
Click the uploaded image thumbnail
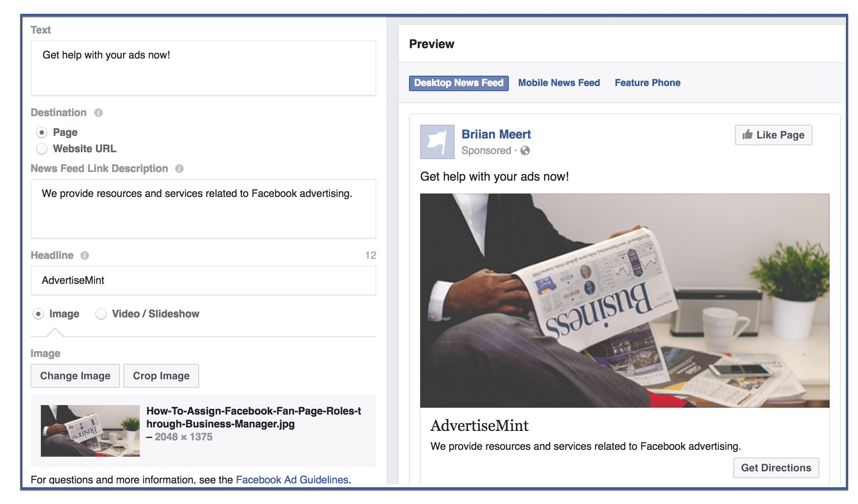pyautogui.click(x=90, y=430)
